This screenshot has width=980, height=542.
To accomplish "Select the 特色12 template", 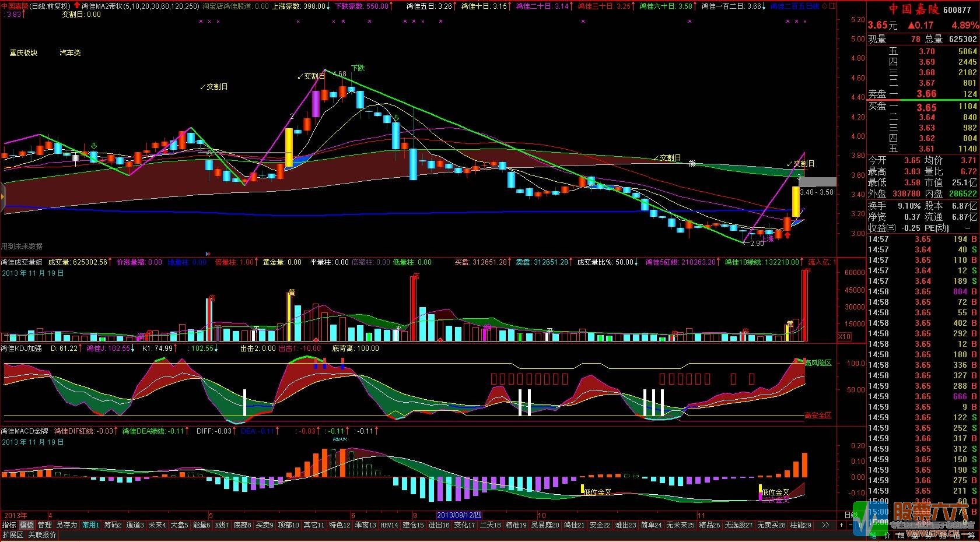I will [339, 525].
